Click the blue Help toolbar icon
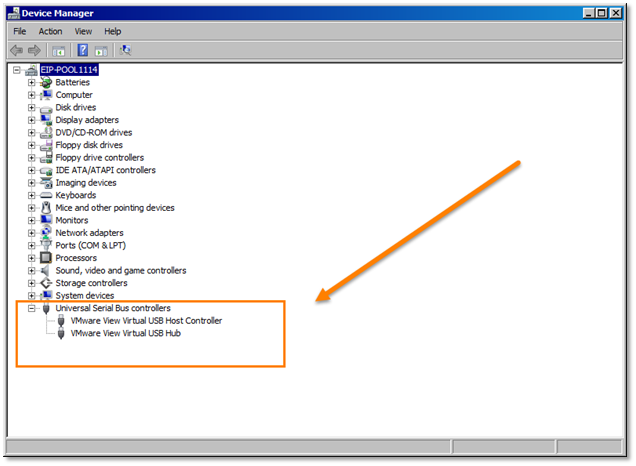This screenshot has height=466, width=636. [83, 50]
